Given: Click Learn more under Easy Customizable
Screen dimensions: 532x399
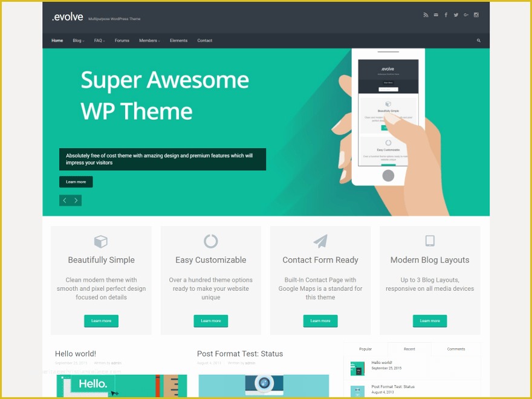Looking at the screenshot, I should click(x=211, y=321).
